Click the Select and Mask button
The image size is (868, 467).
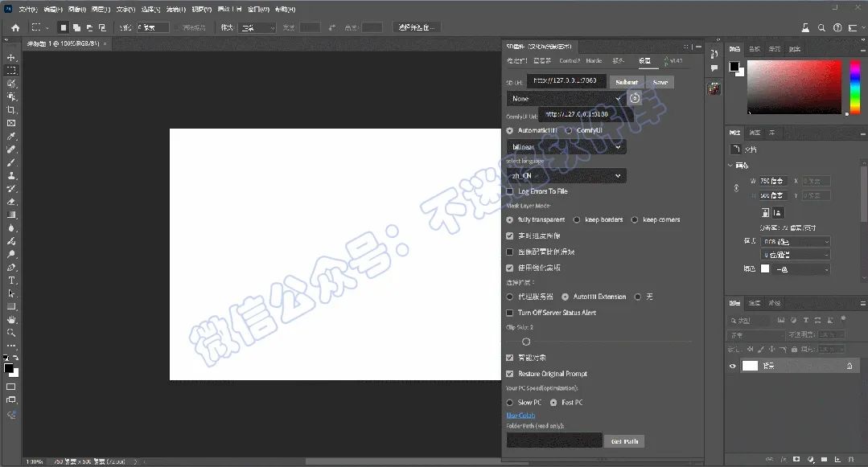(417, 27)
